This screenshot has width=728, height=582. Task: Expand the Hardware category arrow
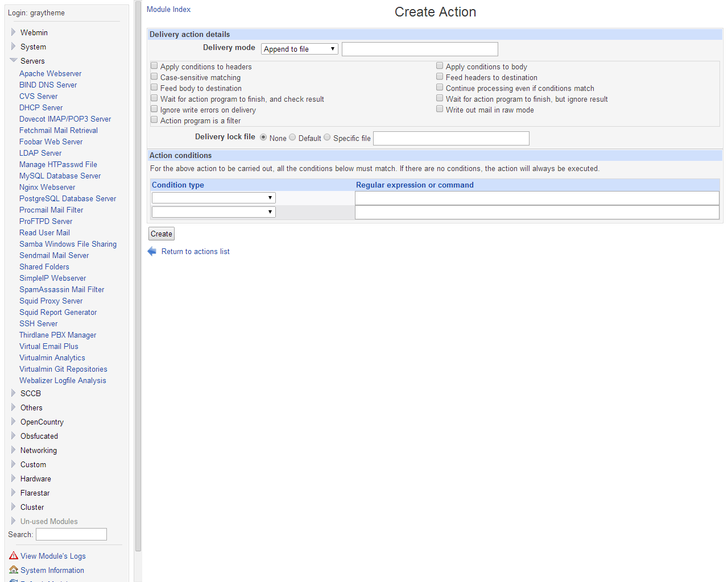13,479
